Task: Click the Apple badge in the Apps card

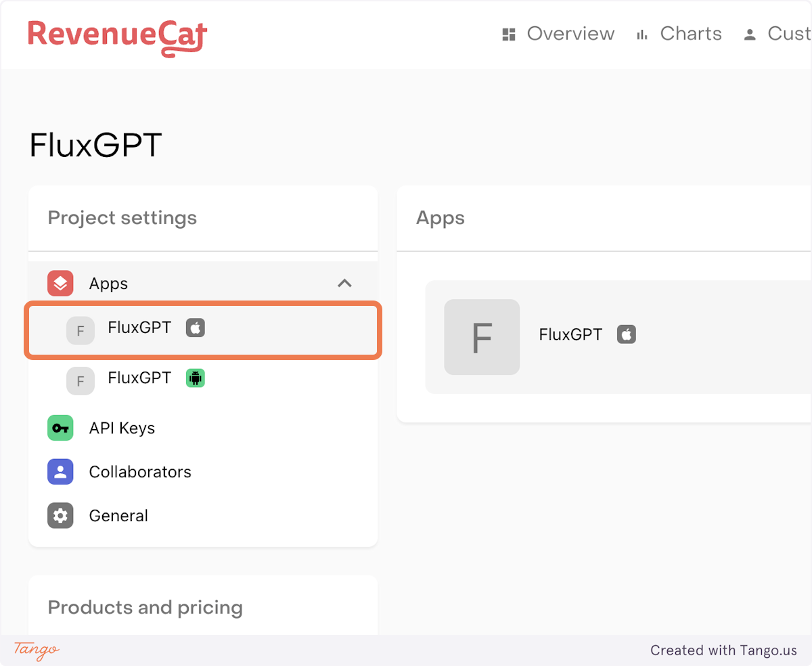Action: point(627,334)
